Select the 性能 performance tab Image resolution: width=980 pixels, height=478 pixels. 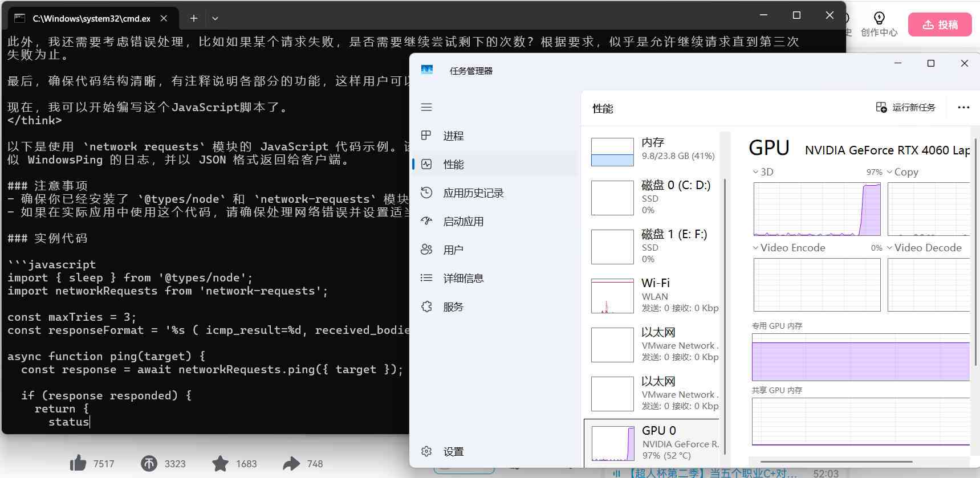pyautogui.click(x=453, y=164)
